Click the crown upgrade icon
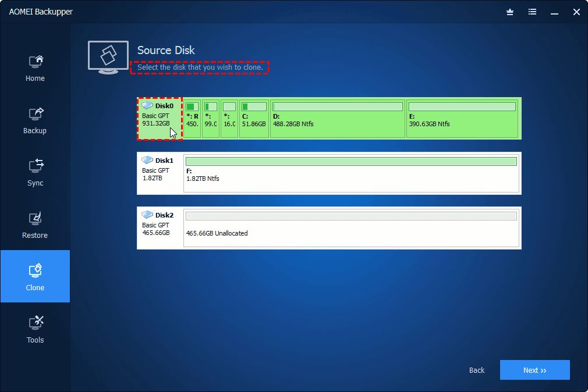Image resolution: width=588 pixels, height=392 pixels. (x=510, y=12)
